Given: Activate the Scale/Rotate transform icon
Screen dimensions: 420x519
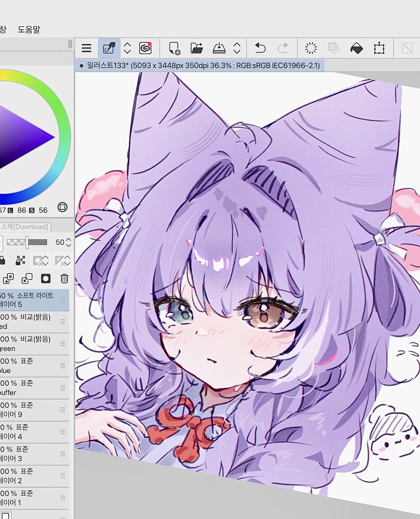Looking at the screenshot, I should 379,48.
